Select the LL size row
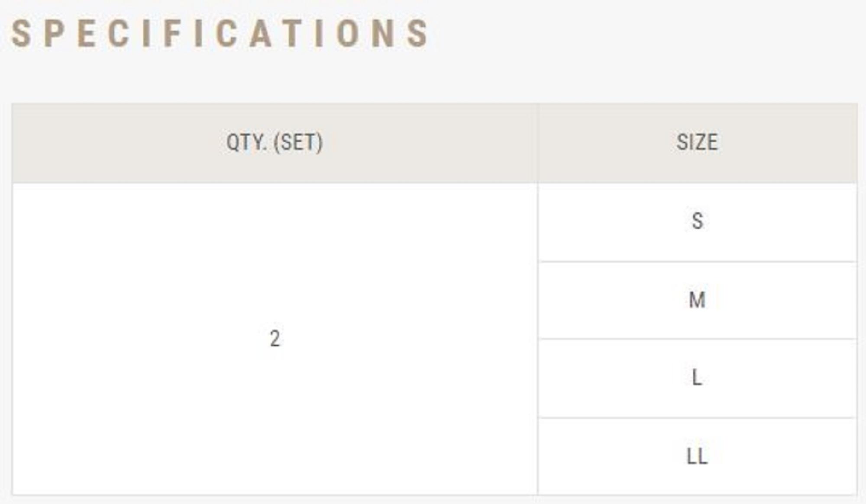 [x=697, y=456]
